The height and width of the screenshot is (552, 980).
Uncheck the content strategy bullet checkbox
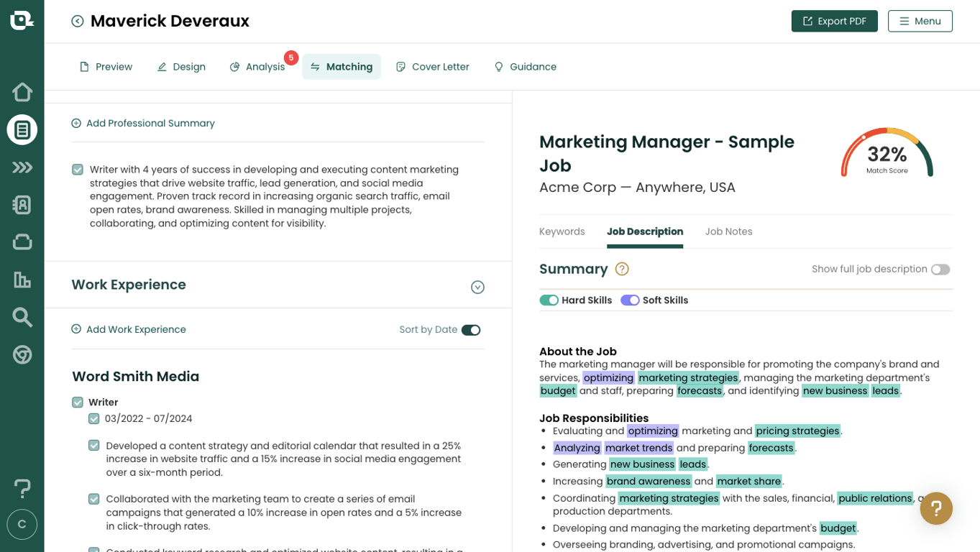coord(94,446)
